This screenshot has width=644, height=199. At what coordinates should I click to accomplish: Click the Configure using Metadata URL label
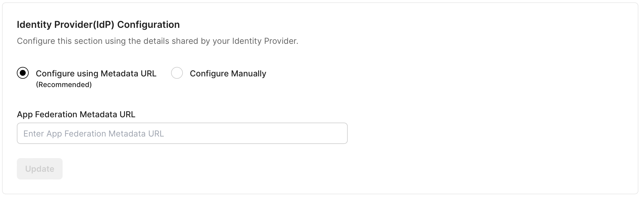click(96, 73)
